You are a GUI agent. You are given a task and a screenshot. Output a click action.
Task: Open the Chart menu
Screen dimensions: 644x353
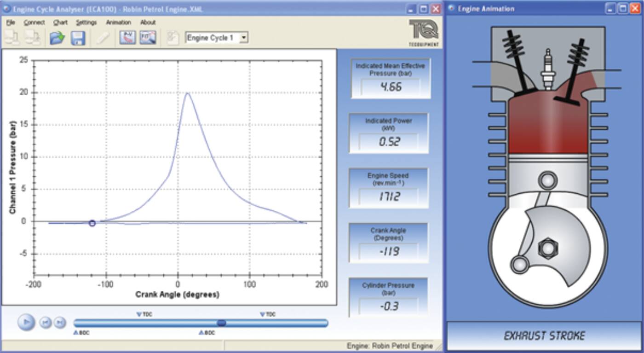(60, 22)
